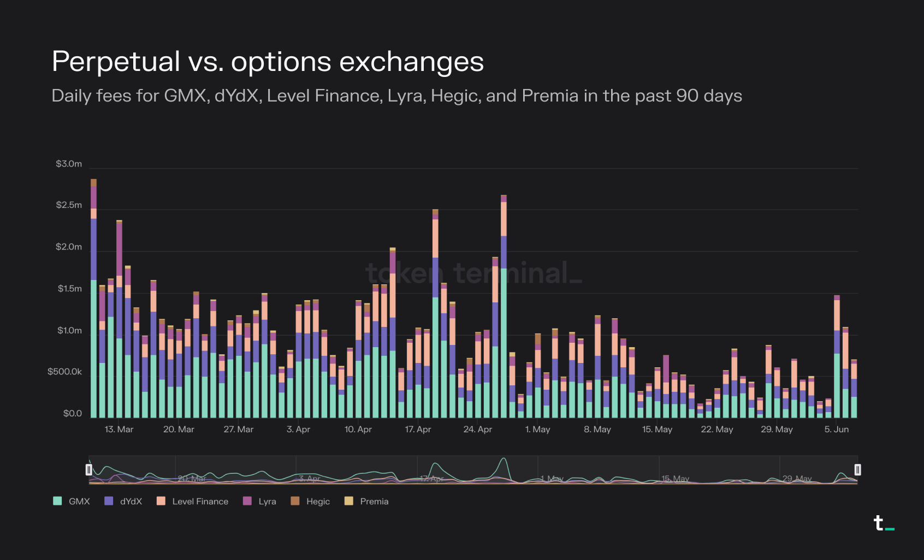
Task: Click the Premia legend color swatch
Action: tap(349, 501)
